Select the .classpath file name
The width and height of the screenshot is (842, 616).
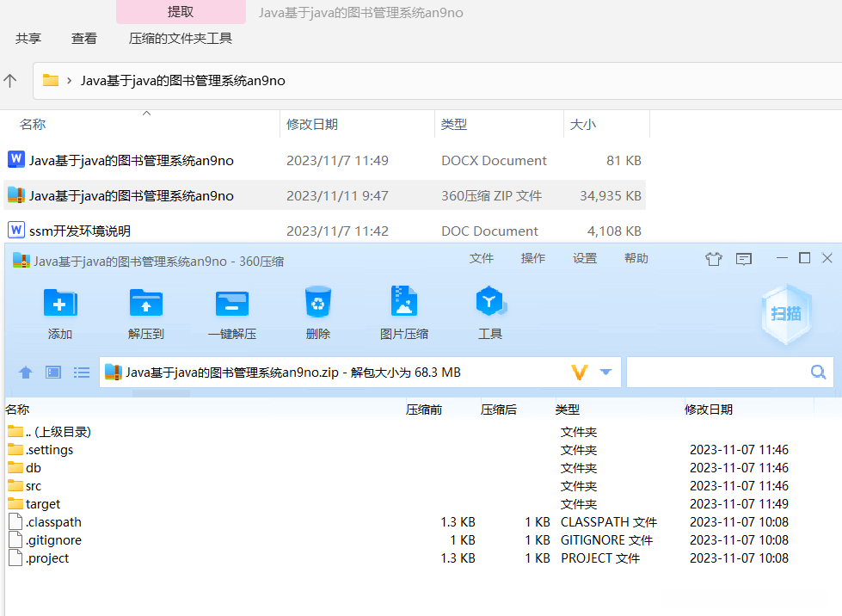pyautogui.click(x=53, y=522)
